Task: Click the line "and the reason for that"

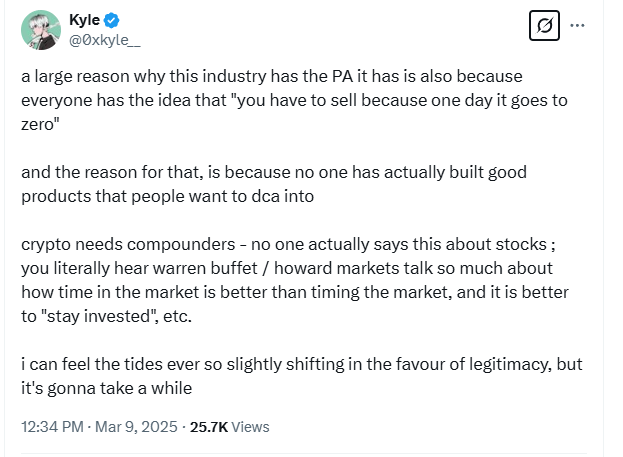Action: 274,172
